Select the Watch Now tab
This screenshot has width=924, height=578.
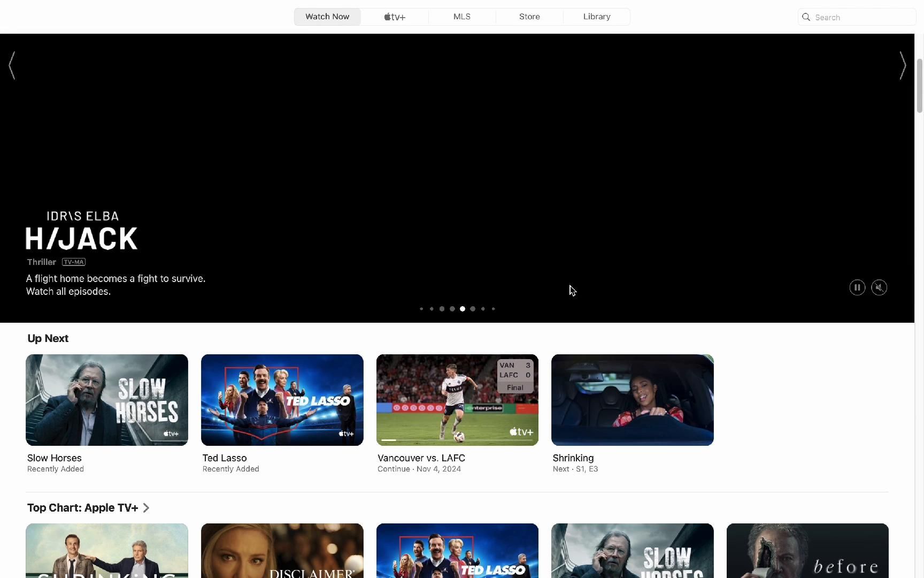coord(327,17)
